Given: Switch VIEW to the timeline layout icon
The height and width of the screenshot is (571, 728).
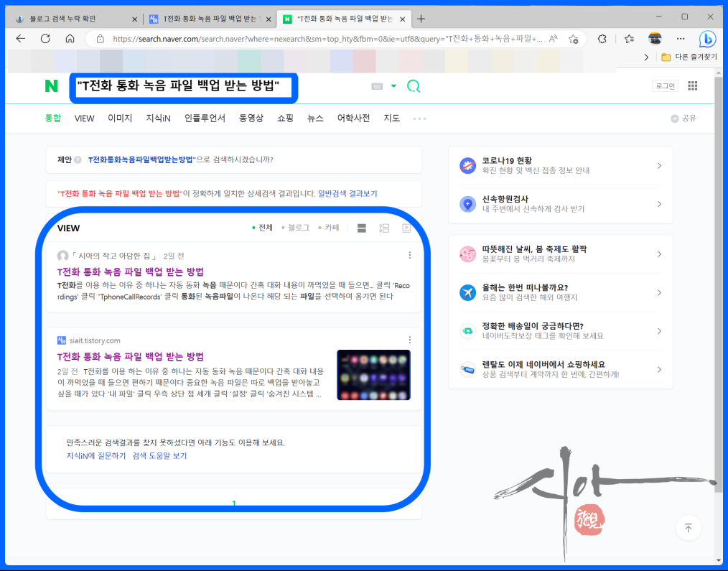Looking at the screenshot, I should click(x=384, y=228).
